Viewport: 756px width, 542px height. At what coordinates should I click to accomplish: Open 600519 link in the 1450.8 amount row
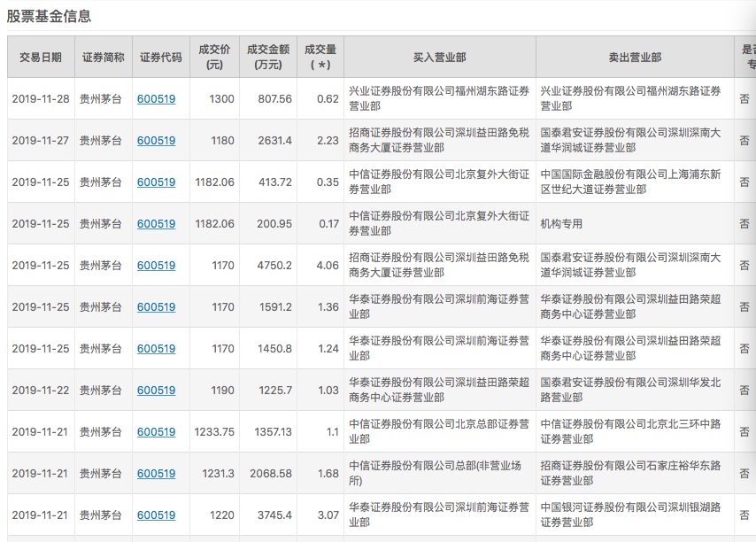(156, 349)
